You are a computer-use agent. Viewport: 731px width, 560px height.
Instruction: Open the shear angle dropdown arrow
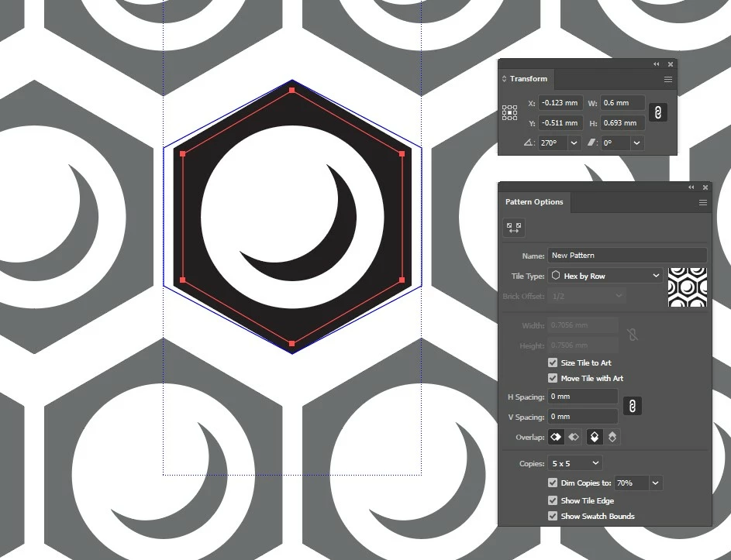pos(637,143)
